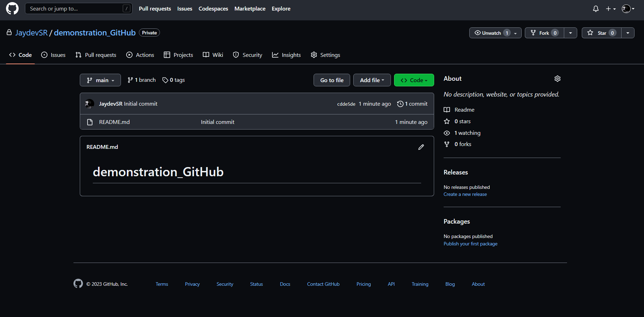Image resolution: width=644 pixels, height=317 pixels.
Task: Click Issues in the top header
Action: click(x=185, y=8)
